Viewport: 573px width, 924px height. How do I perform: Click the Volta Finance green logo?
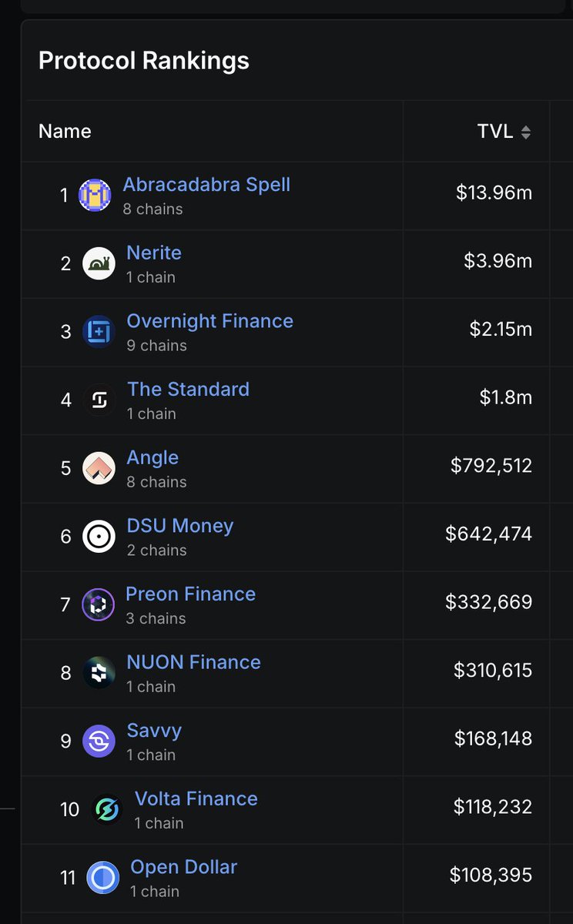[x=106, y=809]
